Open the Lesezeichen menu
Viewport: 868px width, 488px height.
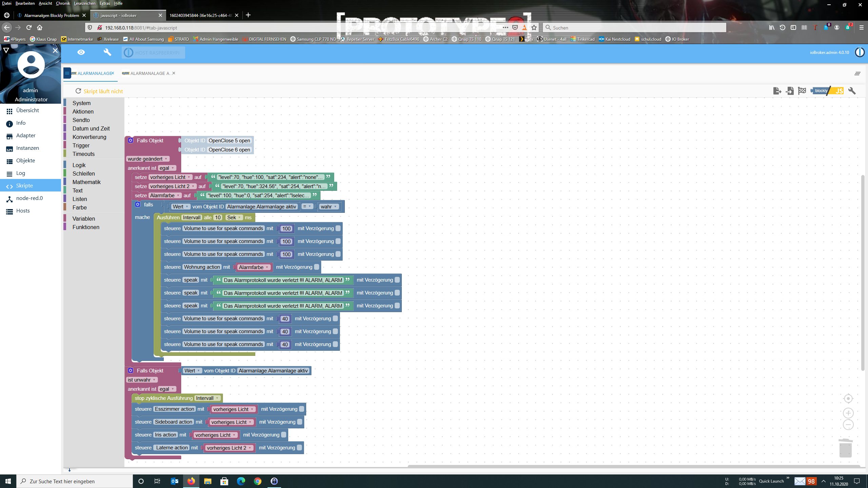pos(84,3)
